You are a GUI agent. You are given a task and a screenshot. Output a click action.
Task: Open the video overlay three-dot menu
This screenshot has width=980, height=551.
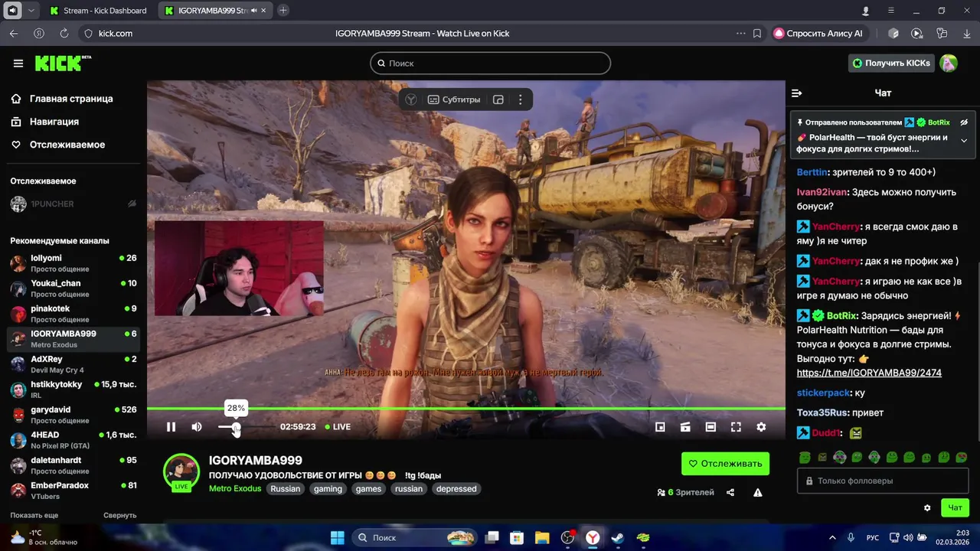520,99
